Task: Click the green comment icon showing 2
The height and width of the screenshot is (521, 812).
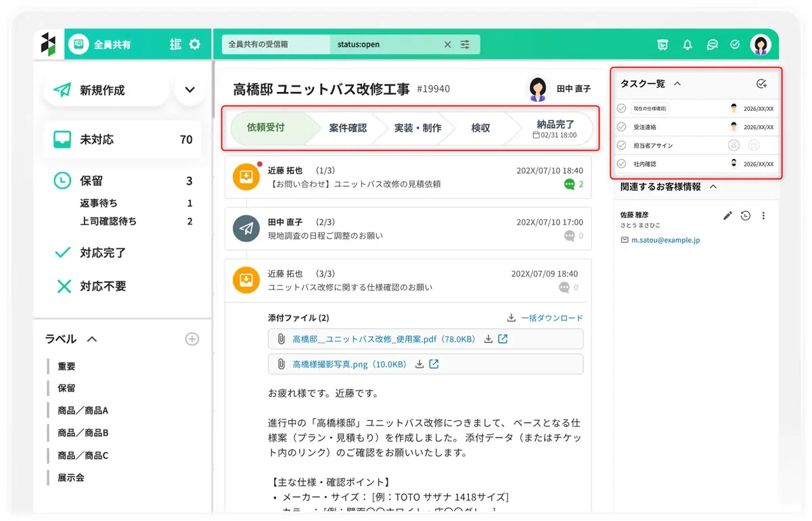Action: pos(569,184)
